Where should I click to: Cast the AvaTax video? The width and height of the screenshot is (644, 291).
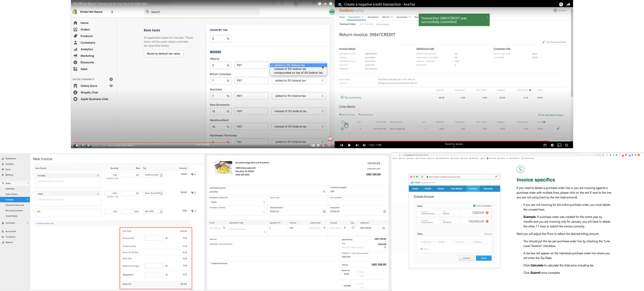(x=559, y=145)
